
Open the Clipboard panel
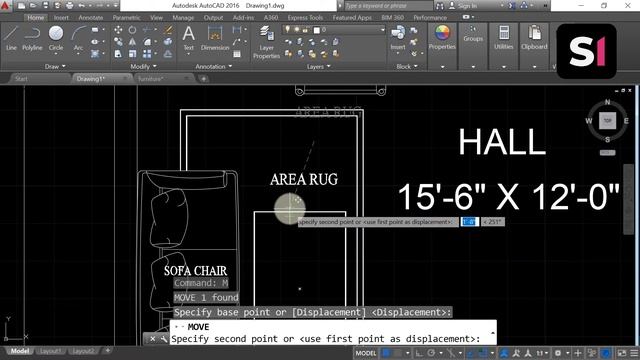pos(534,37)
